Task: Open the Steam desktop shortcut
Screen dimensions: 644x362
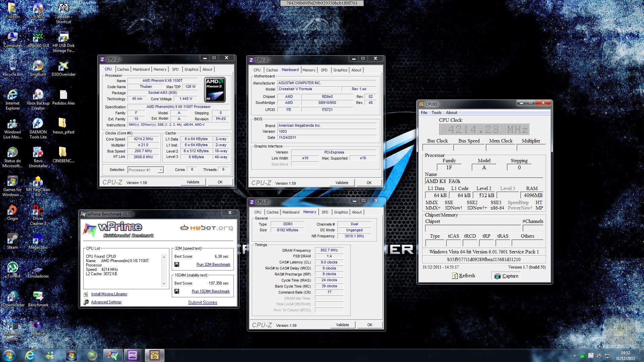Action: [12, 242]
